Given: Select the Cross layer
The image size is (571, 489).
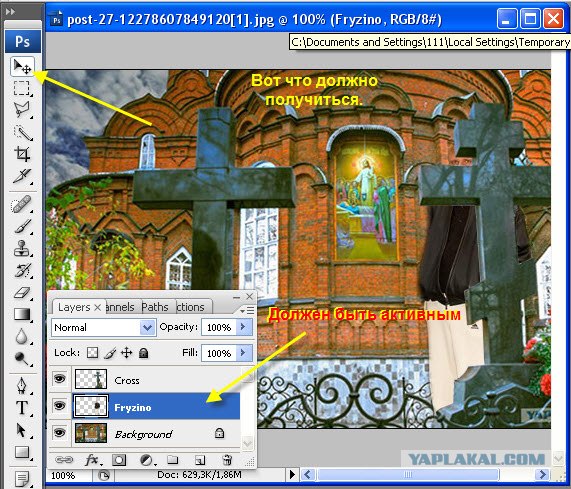Looking at the screenshot, I should 156,380.
